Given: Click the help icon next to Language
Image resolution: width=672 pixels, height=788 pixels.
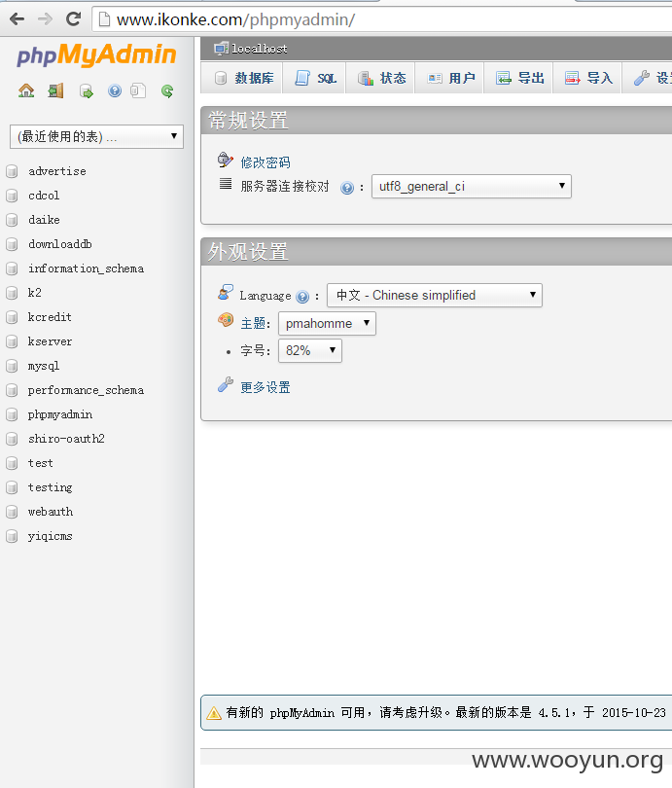Looking at the screenshot, I should pyautogui.click(x=302, y=297).
